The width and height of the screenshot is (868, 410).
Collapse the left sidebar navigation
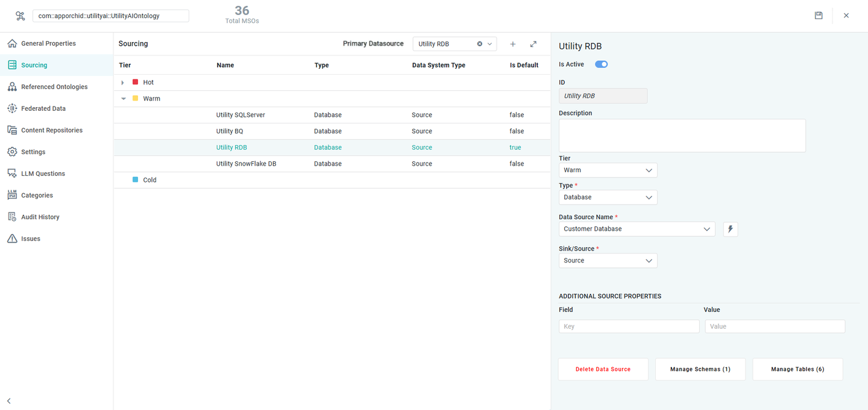pos(9,401)
